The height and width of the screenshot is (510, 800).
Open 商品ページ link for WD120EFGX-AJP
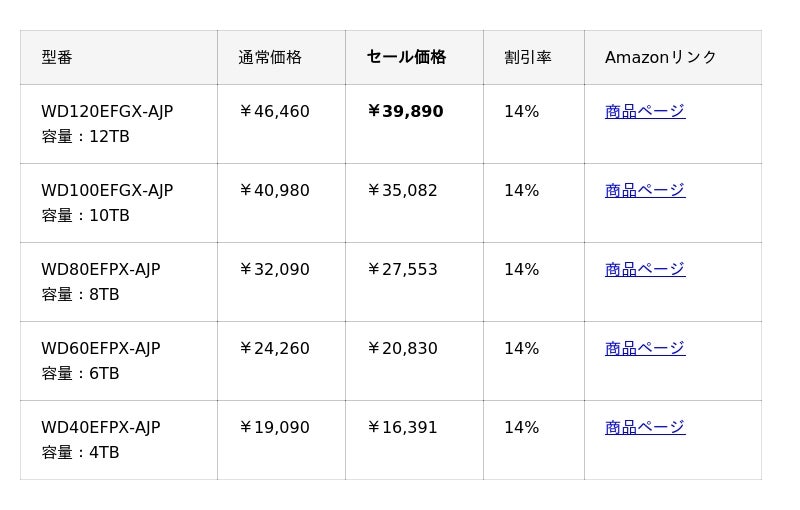tap(645, 111)
